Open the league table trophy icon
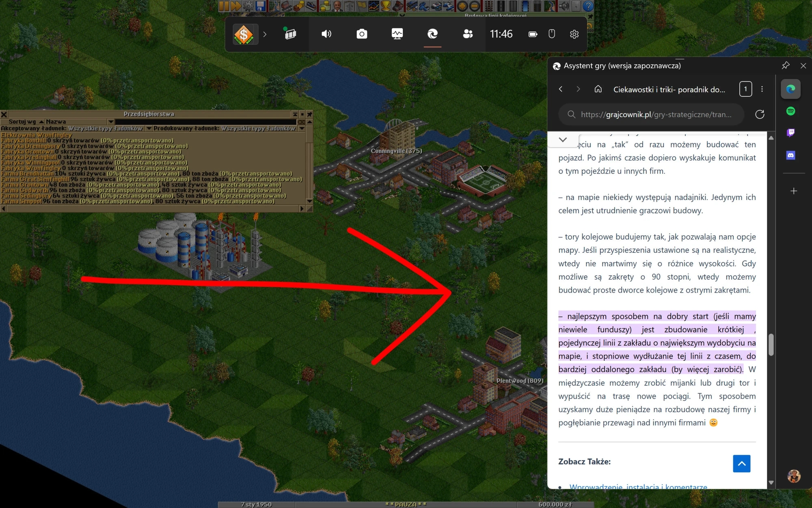This screenshot has height=508, width=812. pyautogui.click(x=385, y=6)
